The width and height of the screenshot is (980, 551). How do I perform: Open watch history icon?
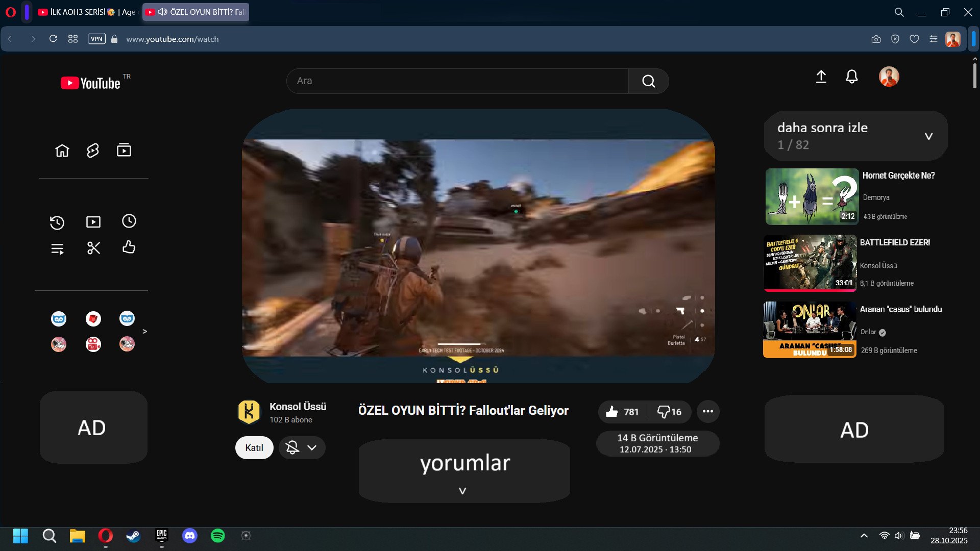(57, 222)
